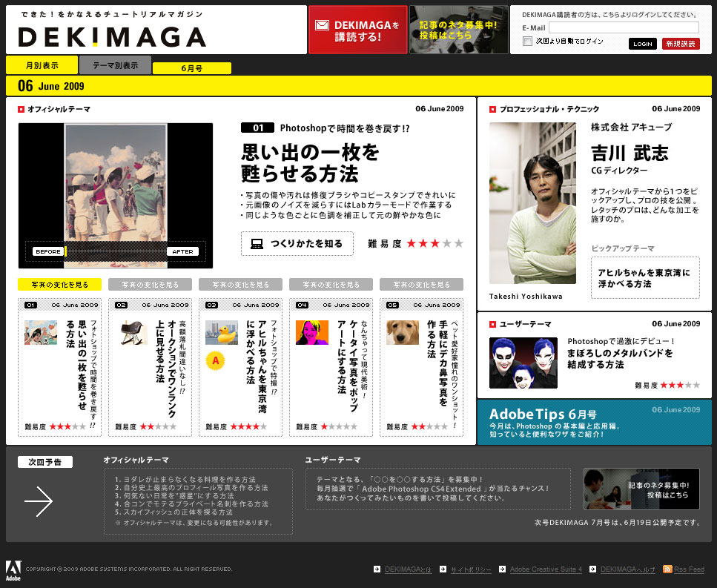717x588 pixels.
Task: Click the Adobe logo in footer
Action: (13, 570)
